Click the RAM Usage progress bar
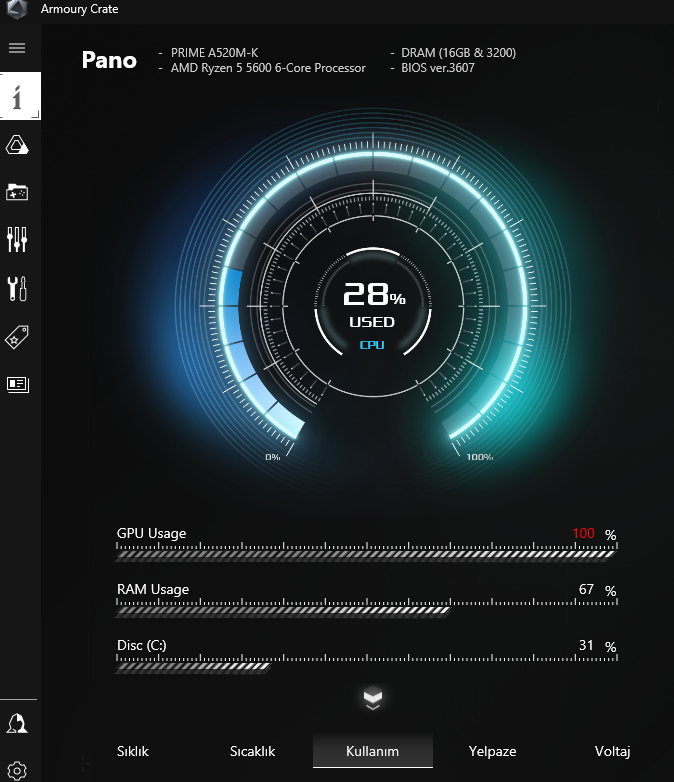The image size is (674, 782). [367, 610]
